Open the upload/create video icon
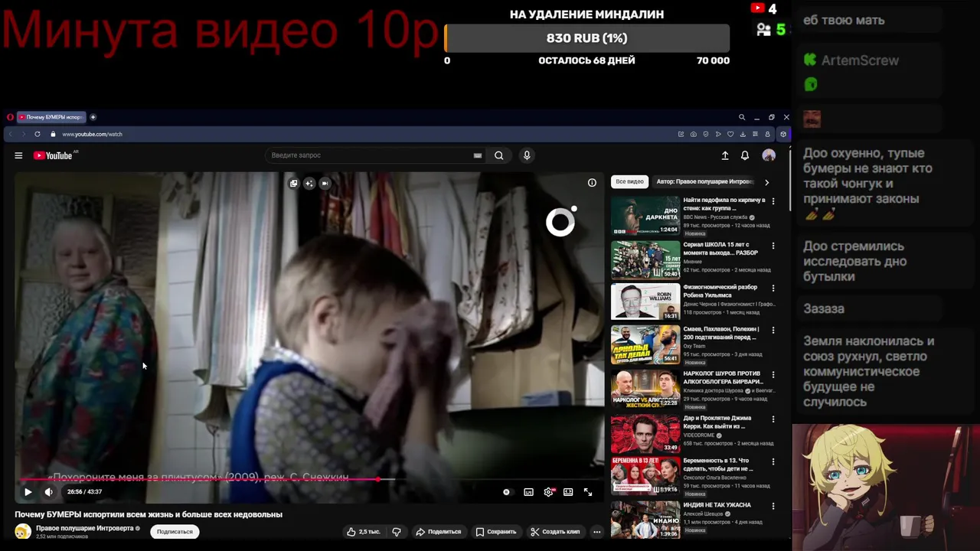 [x=725, y=155]
